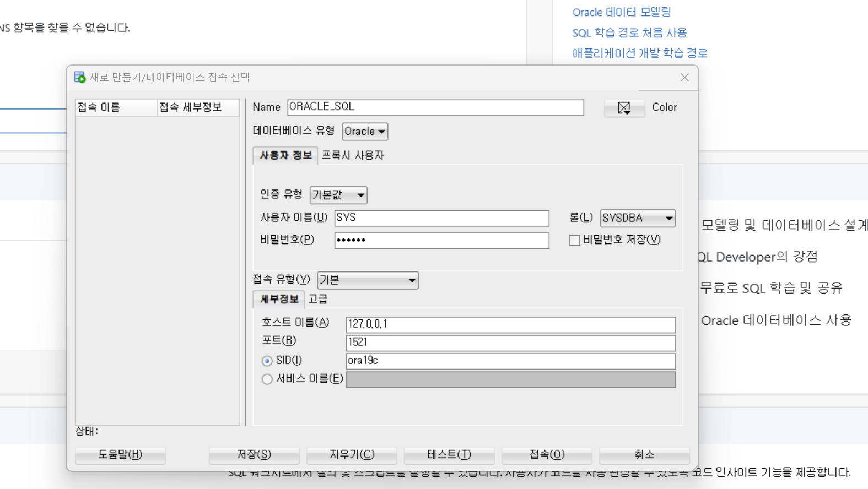
Task: Click the 접속 세부정보 column header
Action: coord(198,107)
